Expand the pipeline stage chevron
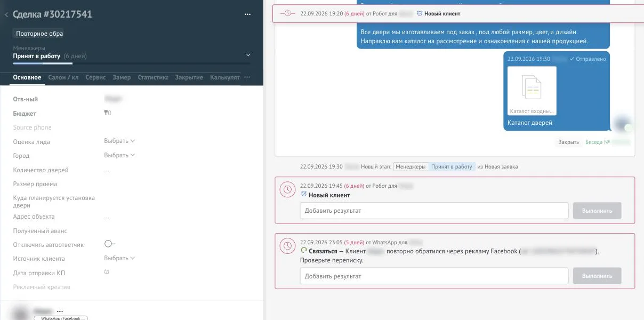 pyautogui.click(x=248, y=55)
